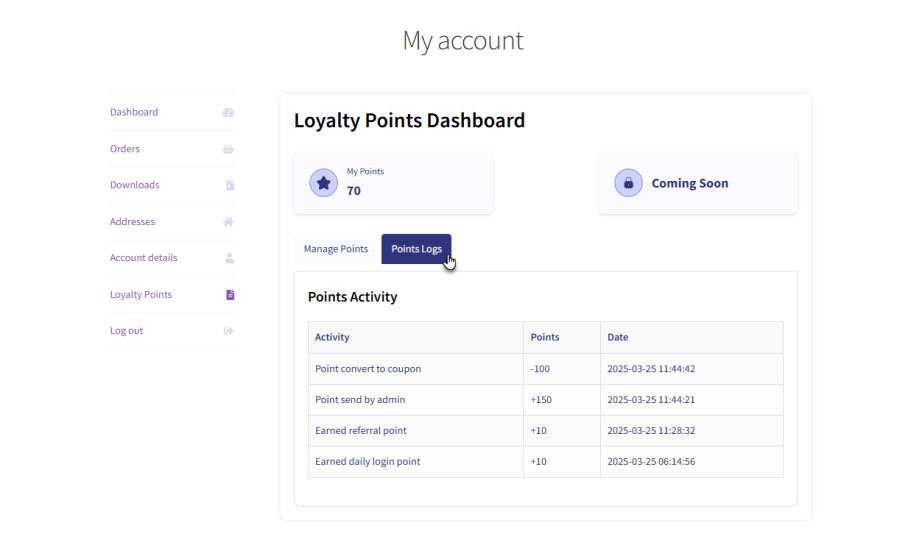Viewport: 900px width, 545px height.
Task: Click the date 2025-03-25 11:44:42
Action: (x=651, y=369)
